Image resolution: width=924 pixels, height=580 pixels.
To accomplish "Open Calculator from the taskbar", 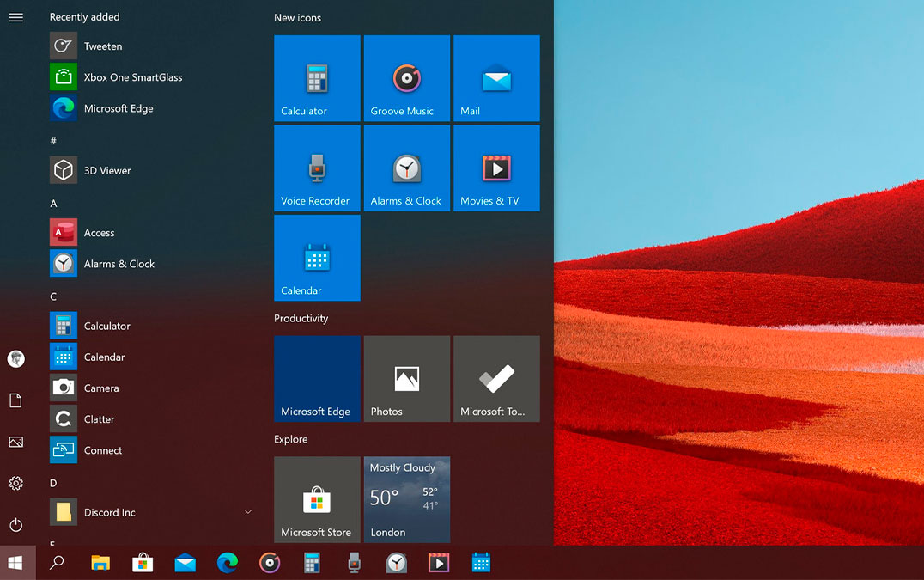I will pos(312,563).
